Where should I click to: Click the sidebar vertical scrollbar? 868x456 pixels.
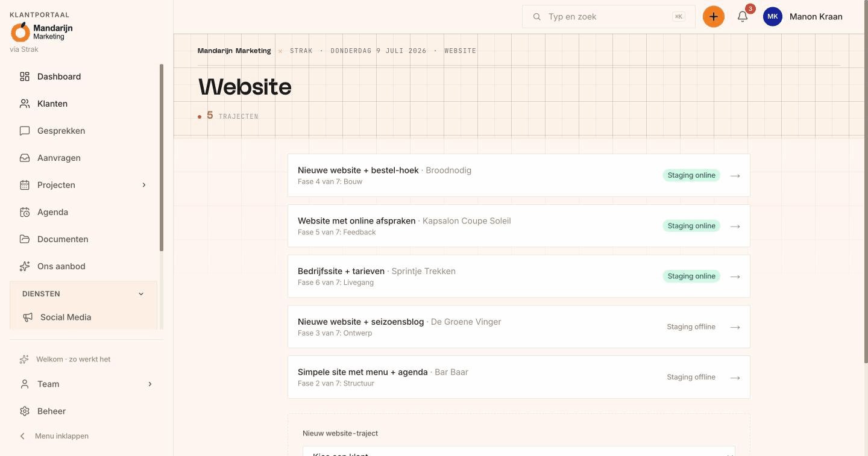162,158
